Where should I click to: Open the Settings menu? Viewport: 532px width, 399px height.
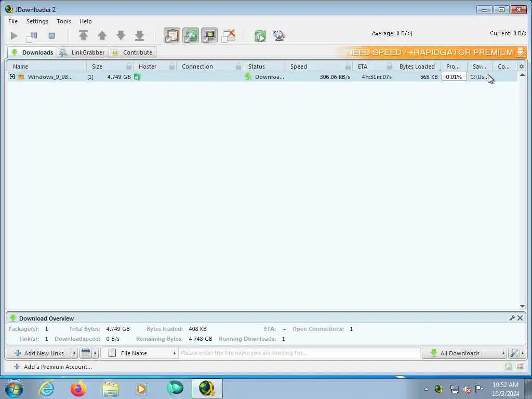(x=37, y=21)
